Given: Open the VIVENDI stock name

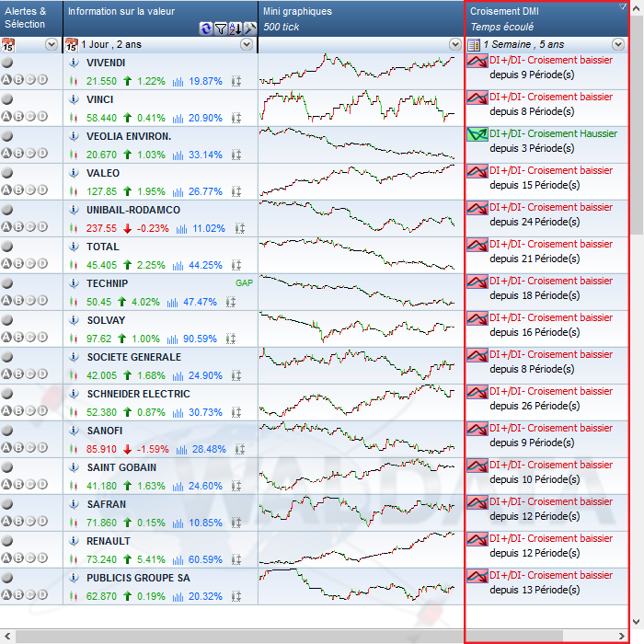Looking at the screenshot, I should point(106,63).
